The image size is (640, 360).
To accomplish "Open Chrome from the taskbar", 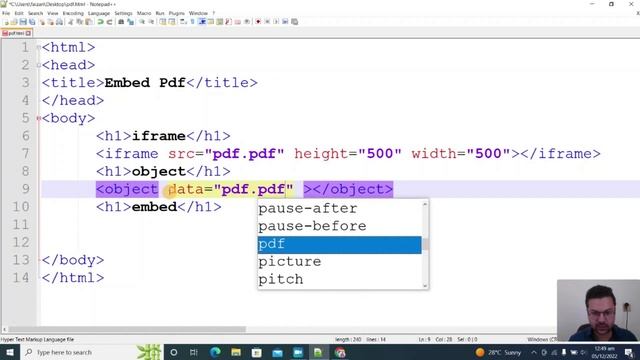I will (x=340, y=352).
